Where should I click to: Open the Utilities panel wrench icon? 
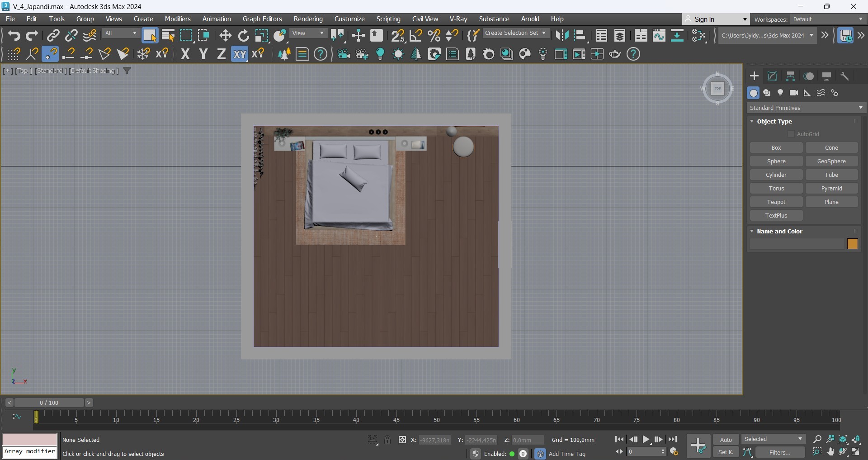click(x=844, y=76)
